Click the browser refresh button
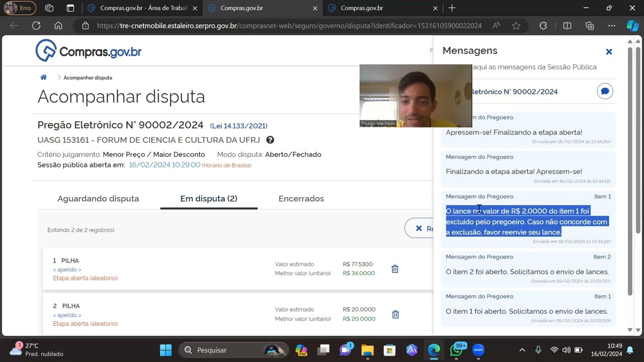The width and height of the screenshot is (644, 362). coord(36,26)
